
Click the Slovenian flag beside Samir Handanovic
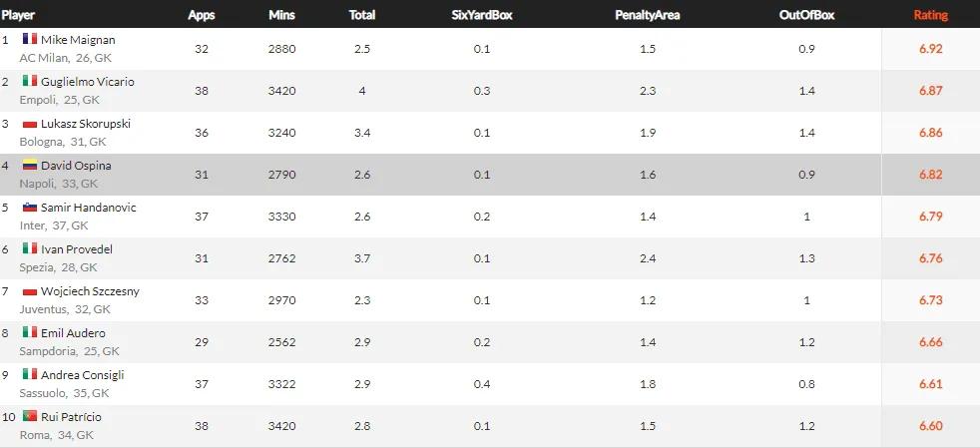click(x=29, y=208)
